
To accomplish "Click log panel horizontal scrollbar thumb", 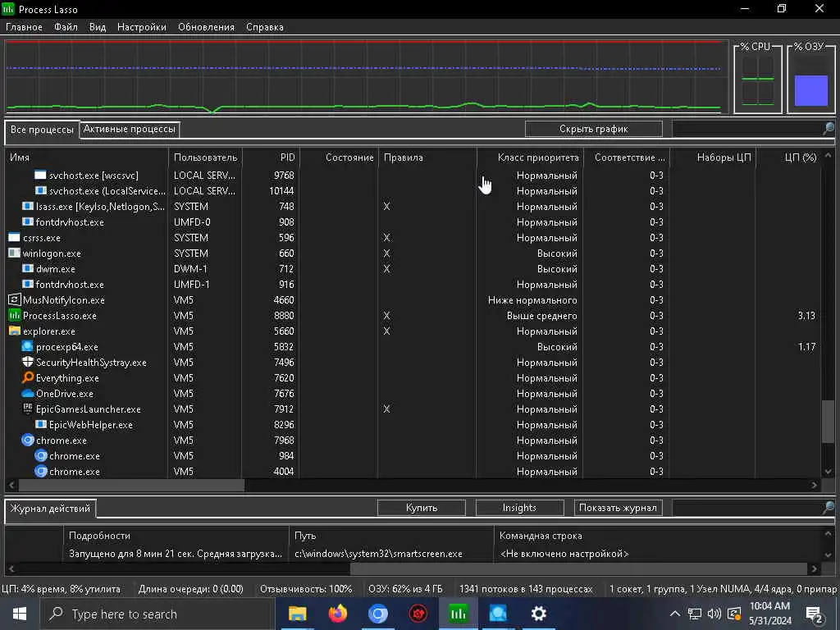I will click(578, 568).
